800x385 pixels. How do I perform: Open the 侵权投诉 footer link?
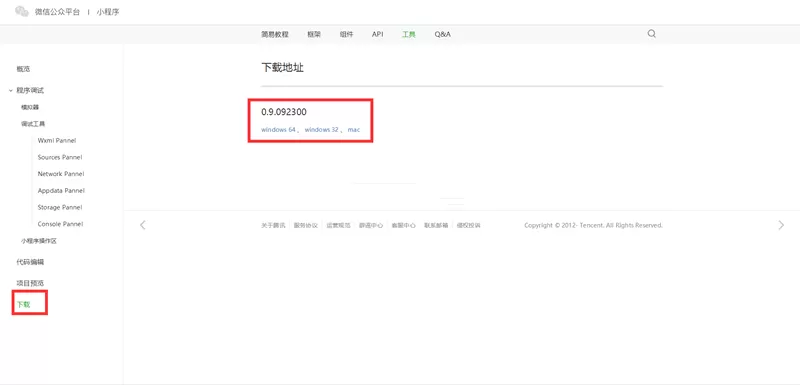pos(468,225)
